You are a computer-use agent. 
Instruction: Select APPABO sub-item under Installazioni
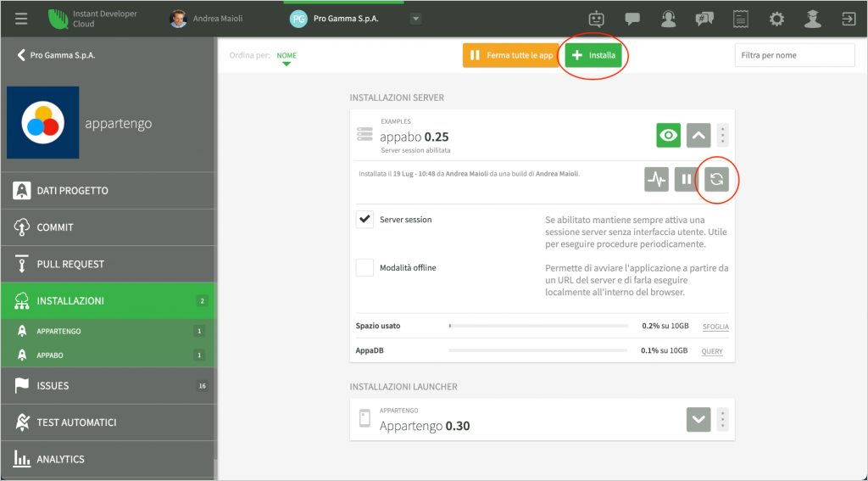108,355
